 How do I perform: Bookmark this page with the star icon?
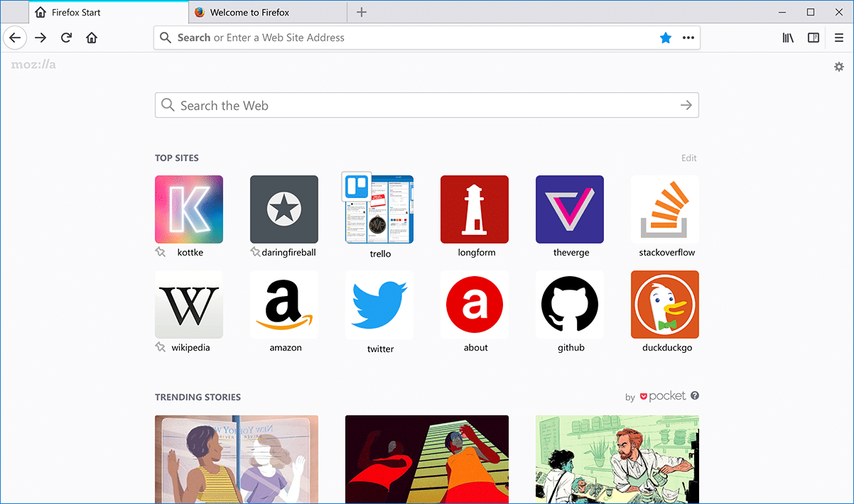[x=666, y=38]
